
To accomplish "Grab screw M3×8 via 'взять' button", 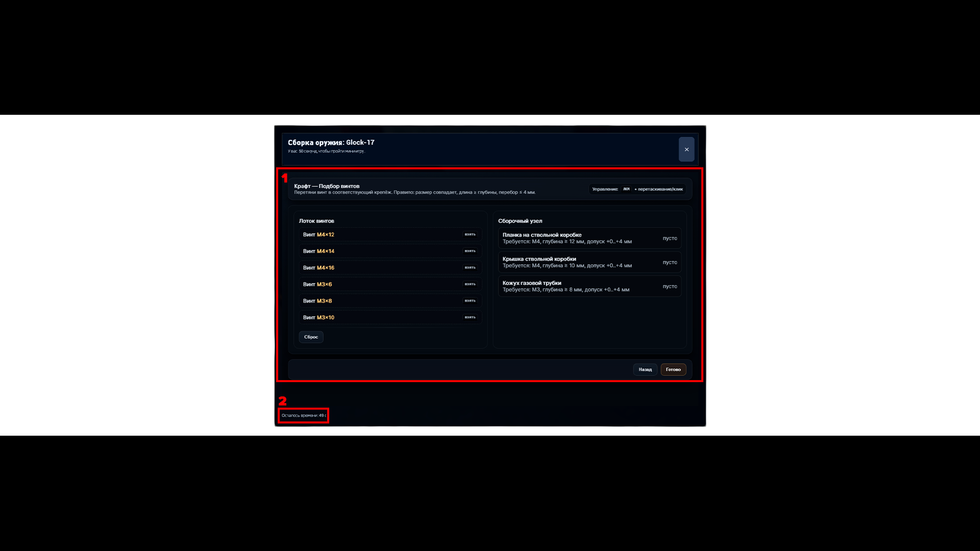I will coord(470,301).
